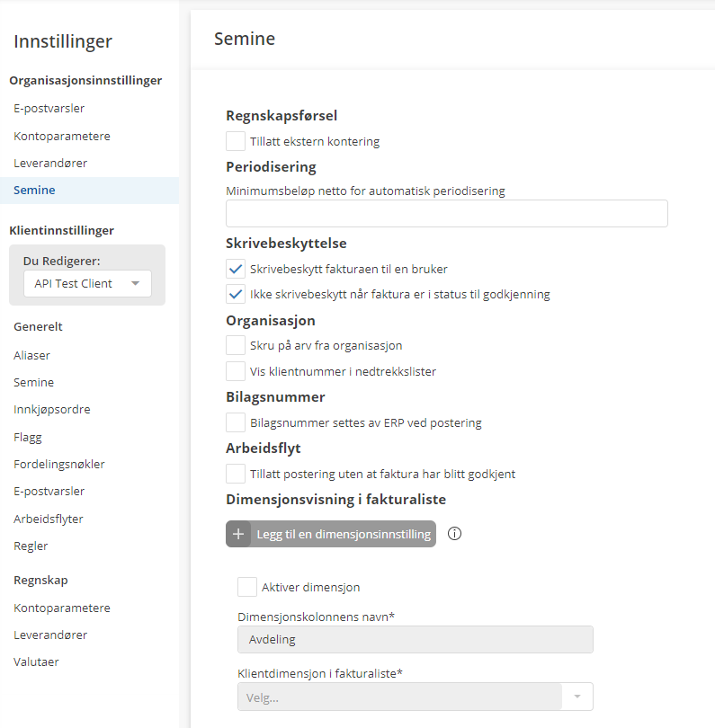This screenshot has height=728, width=715.
Task: Click the Minimumsbeløp netto input field
Action: [x=446, y=214]
